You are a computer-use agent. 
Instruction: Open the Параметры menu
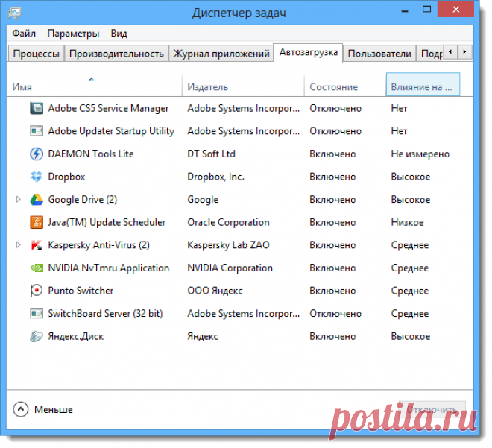pyautogui.click(x=73, y=34)
